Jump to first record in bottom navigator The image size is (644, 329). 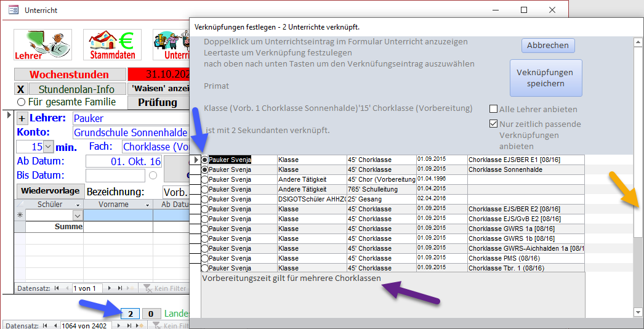tap(44, 325)
